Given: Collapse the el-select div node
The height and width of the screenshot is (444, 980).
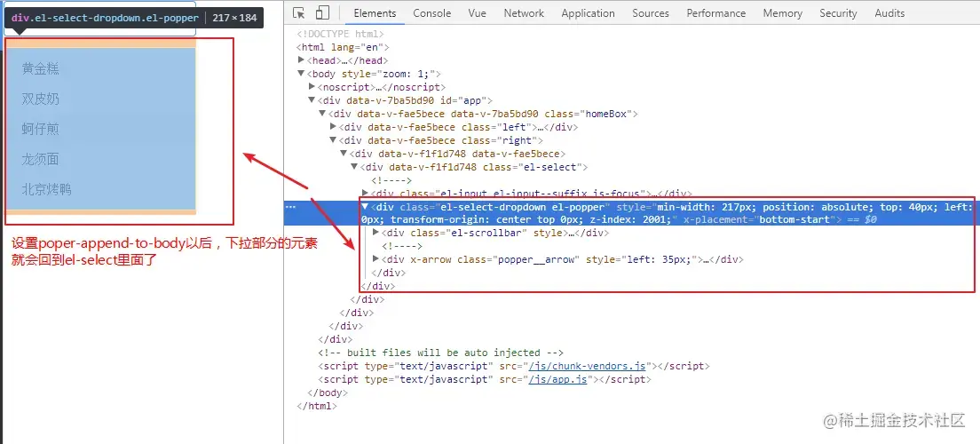Looking at the screenshot, I should pyautogui.click(x=354, y=167).
